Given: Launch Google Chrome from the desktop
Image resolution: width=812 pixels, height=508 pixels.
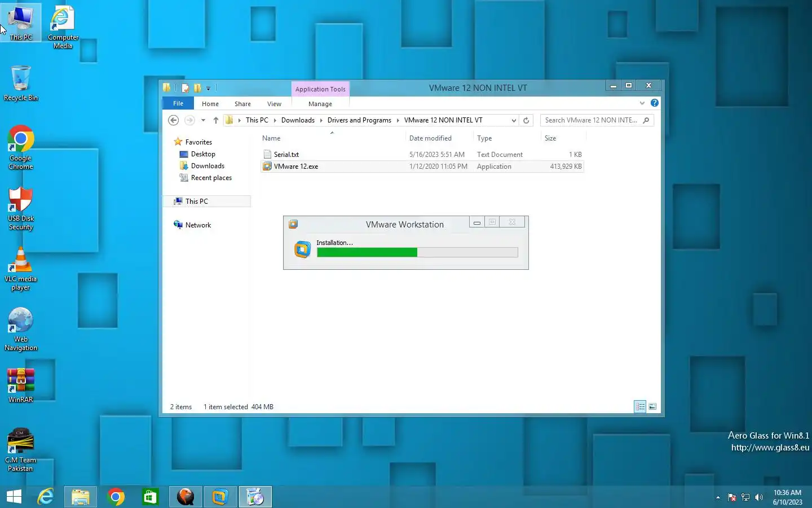Looking at the screenshot, I should pos(21,147).
